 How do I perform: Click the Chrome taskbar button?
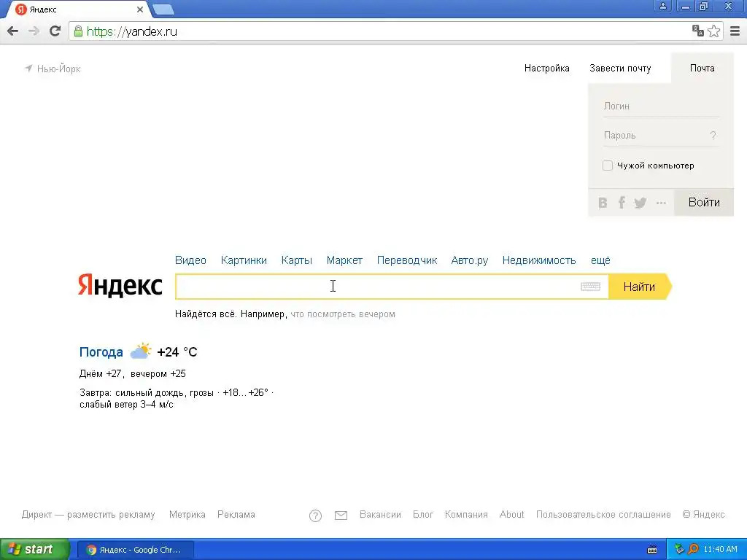136,550
